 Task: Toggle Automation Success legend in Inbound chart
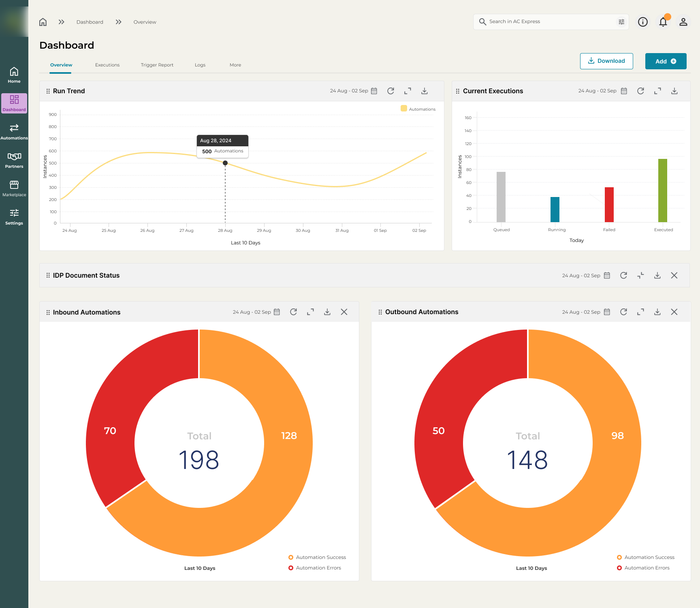click(317, 557)
